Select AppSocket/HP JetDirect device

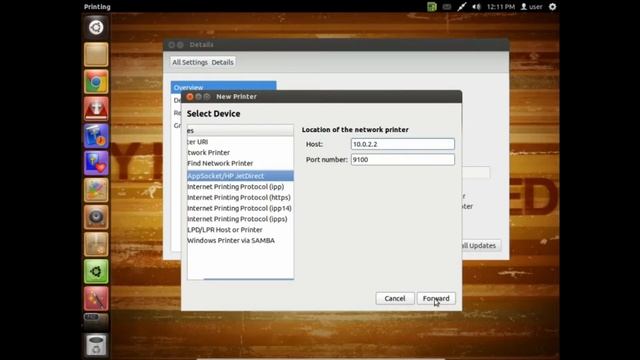point(240,176)
